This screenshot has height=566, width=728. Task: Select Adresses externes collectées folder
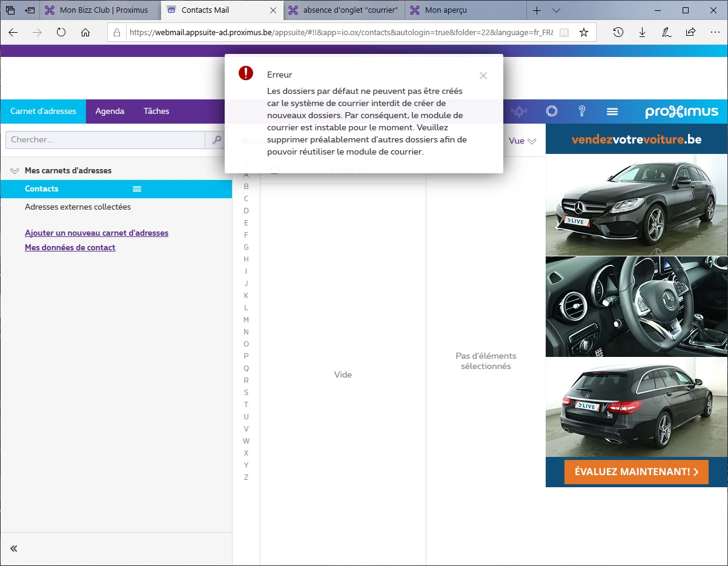(x=78, y=207)
